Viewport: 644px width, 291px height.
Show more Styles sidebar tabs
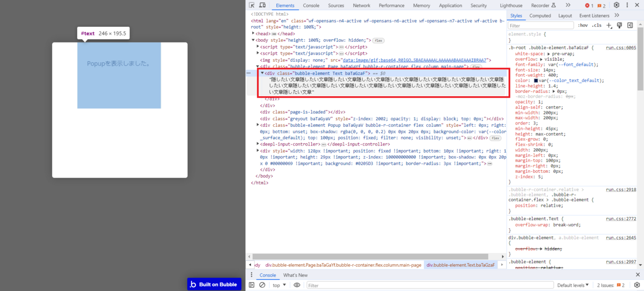(x=617, y=16)
